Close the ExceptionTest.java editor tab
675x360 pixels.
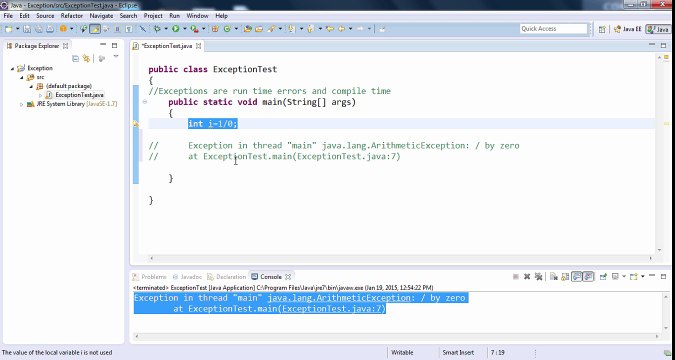click(x=198, y=46)
